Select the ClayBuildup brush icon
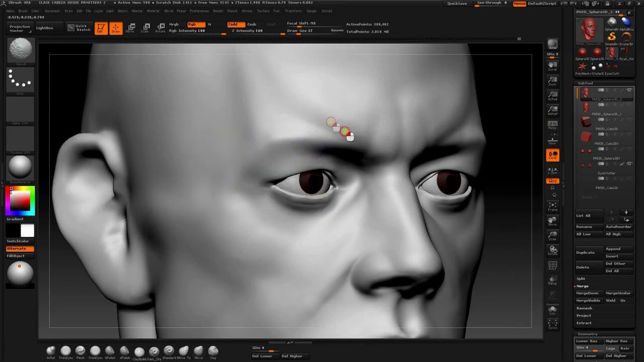Screen dimensions: 644x362 [x=139, y=352]
